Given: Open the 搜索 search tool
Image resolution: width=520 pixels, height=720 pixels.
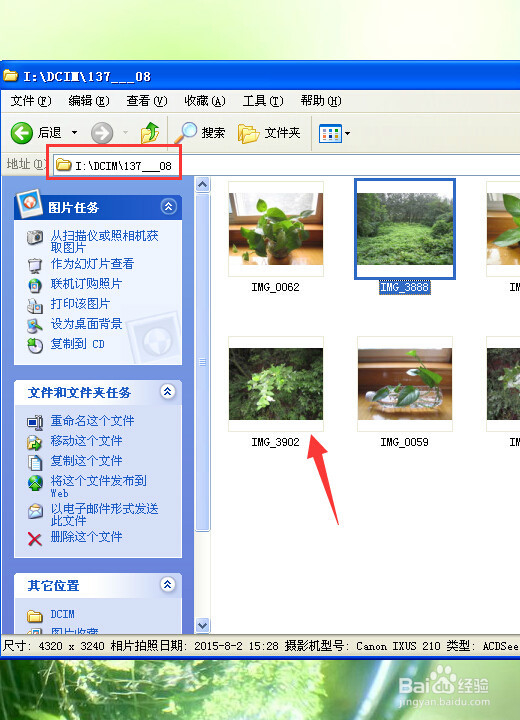Looking at the screenshot, I should pos(199,133).
